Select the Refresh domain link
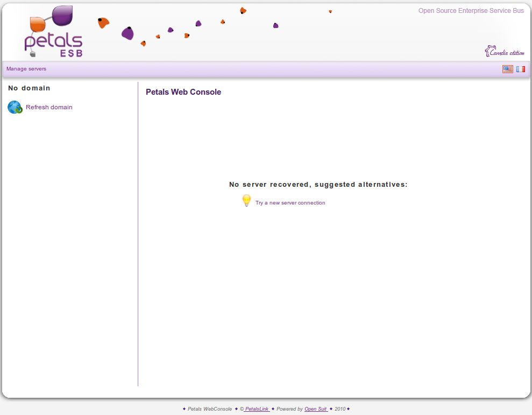 49,107
